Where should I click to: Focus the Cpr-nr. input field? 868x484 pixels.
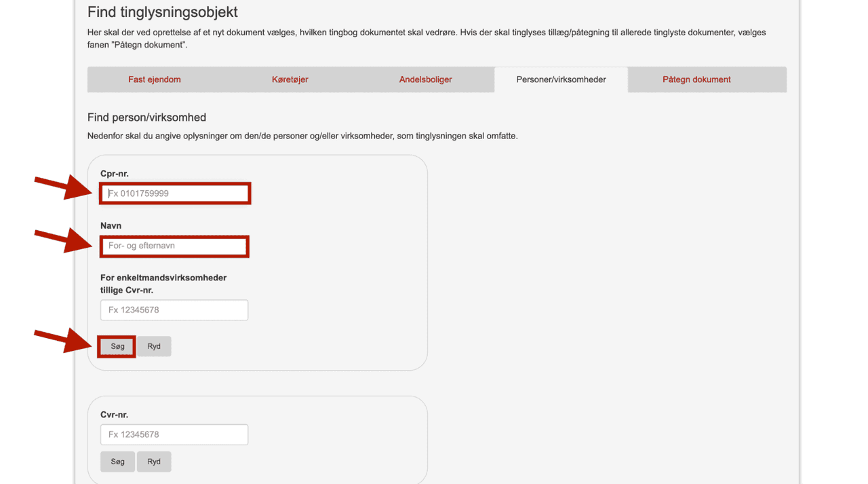(175, 193)
